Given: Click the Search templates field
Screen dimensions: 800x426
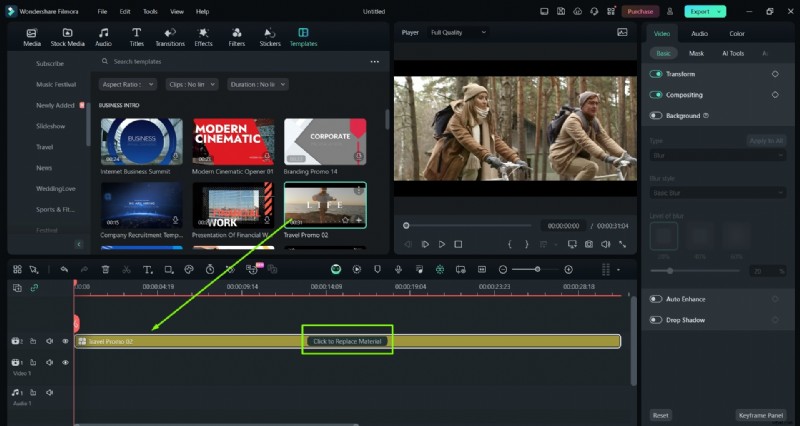Looking at the screenshot, I should 235,62.
